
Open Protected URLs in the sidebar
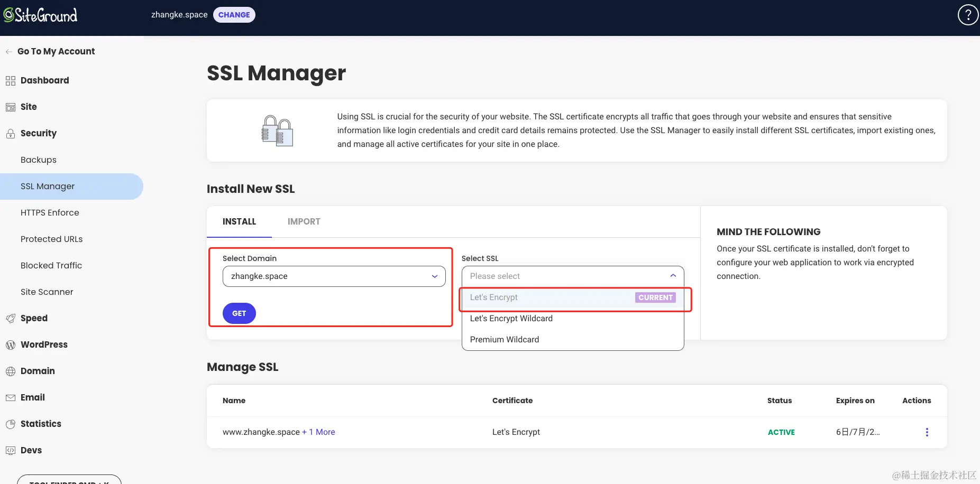tap(52, 239)
